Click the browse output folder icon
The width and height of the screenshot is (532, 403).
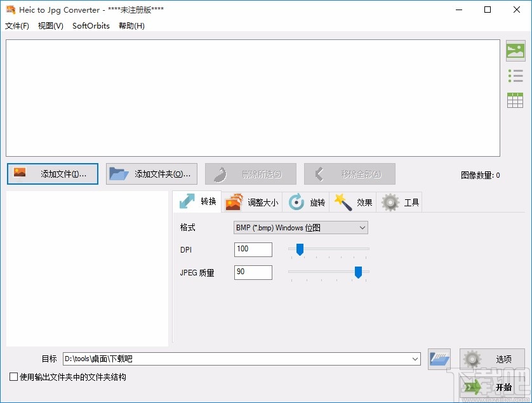(439, 359)
